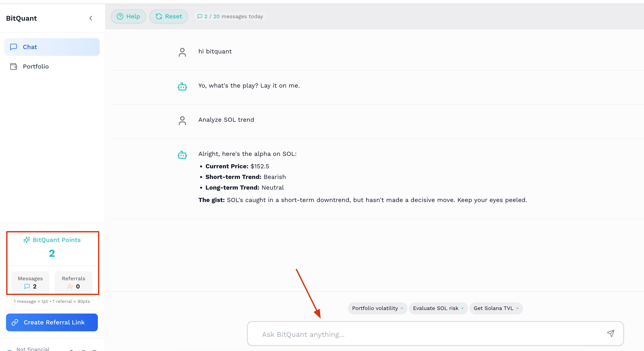Image resolution: width=644 pixels, height=351 pixels.
Task: Click the paper-plane send icon
Action: click(x=611, y=333)
